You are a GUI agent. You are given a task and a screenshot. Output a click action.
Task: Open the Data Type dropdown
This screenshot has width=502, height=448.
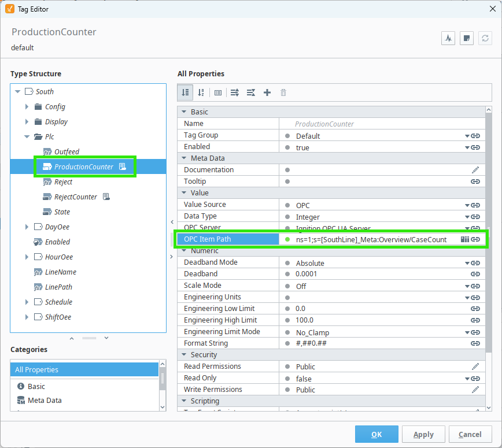(x=467, y=217)
